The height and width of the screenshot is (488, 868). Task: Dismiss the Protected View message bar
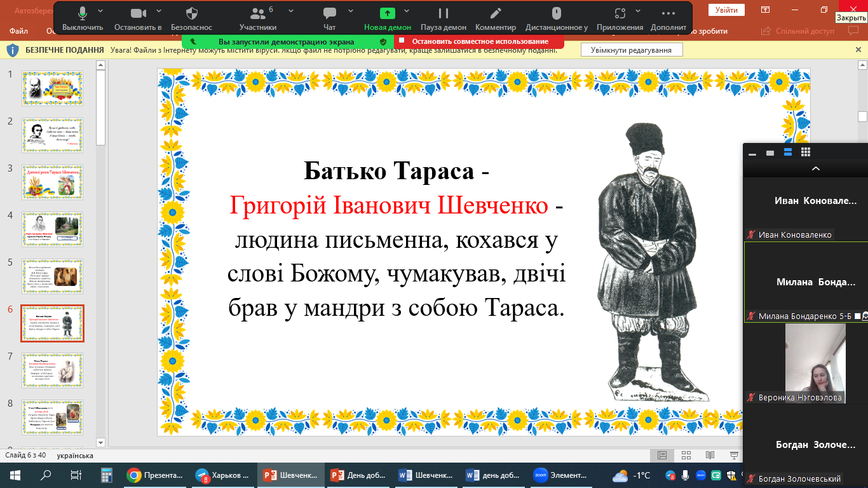point(859,50)
